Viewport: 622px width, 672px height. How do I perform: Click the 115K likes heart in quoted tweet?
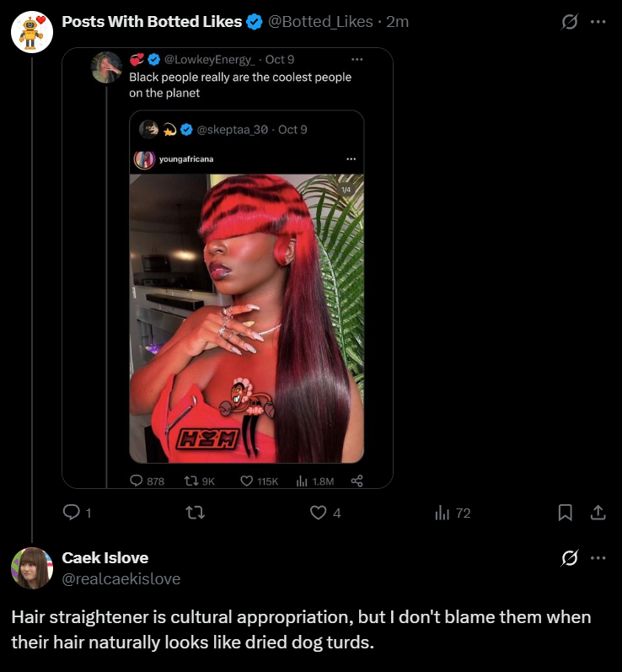pyautogui.click(x=247, y=481)
